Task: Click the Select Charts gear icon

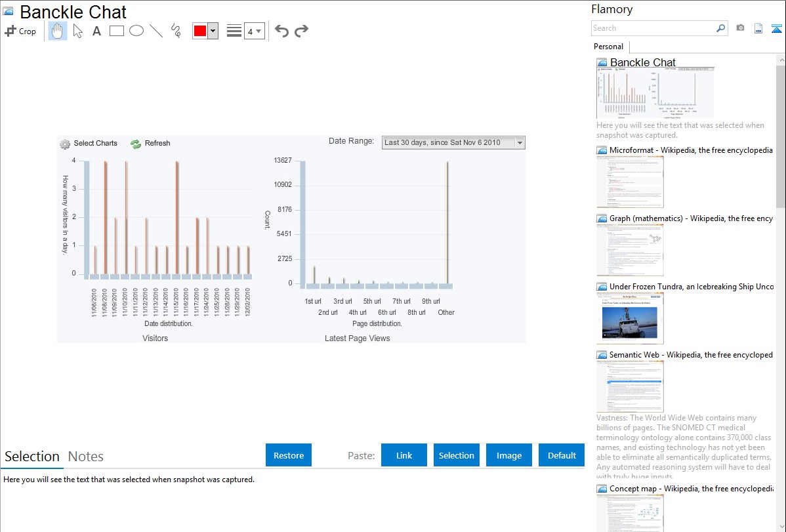Action: [x=65, y=144]
